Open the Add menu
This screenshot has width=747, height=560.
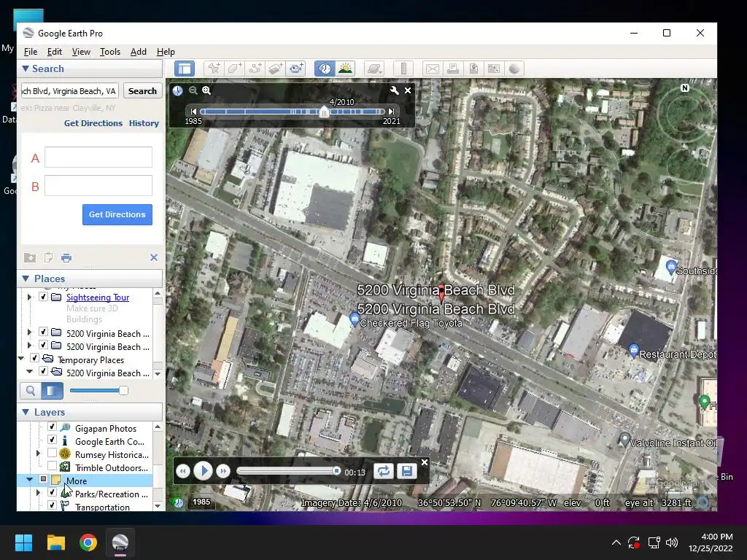[x=139, y=52]
